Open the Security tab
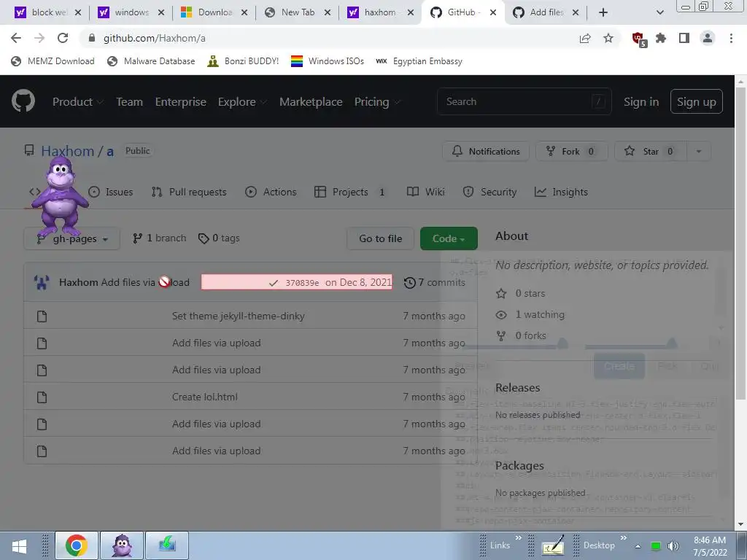Image resolution: width=747 pixels, height=560 pixels. coord(489,192)
